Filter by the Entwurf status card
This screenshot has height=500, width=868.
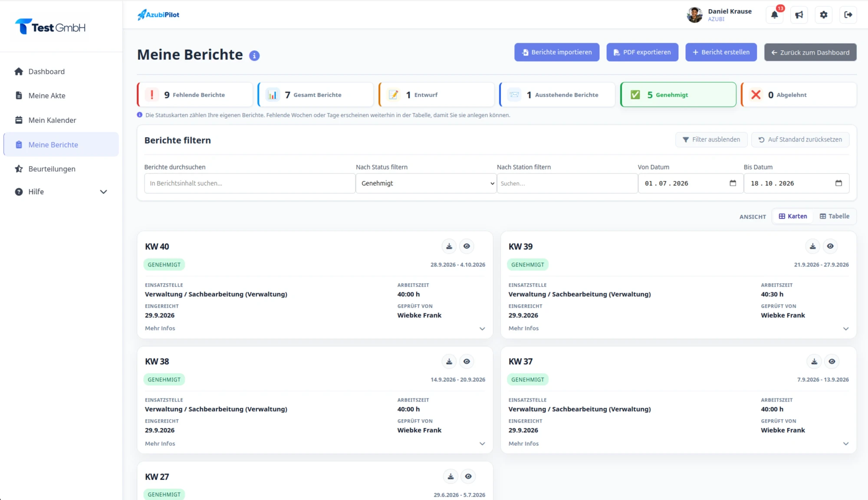point(437,95)
